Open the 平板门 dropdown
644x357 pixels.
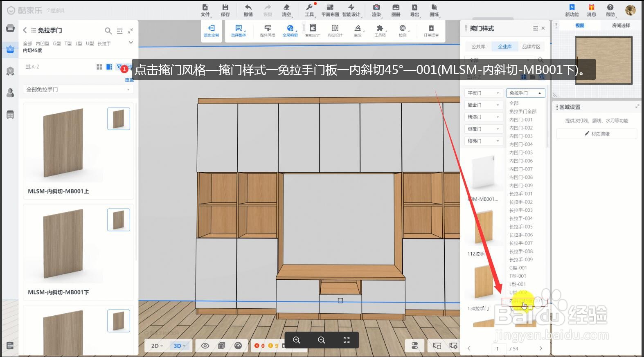(483, 93)
